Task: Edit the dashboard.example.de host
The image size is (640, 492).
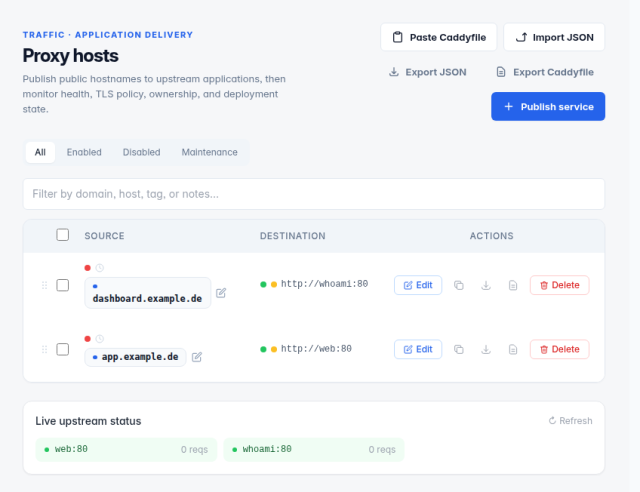Action: 418,285
